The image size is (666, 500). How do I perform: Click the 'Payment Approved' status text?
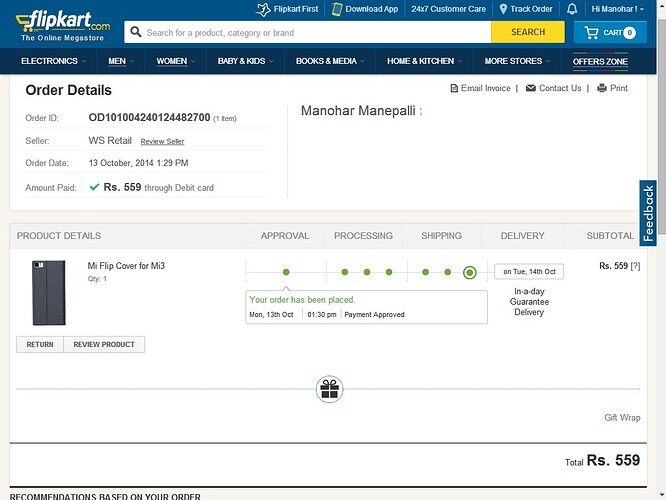coord(374,315)
